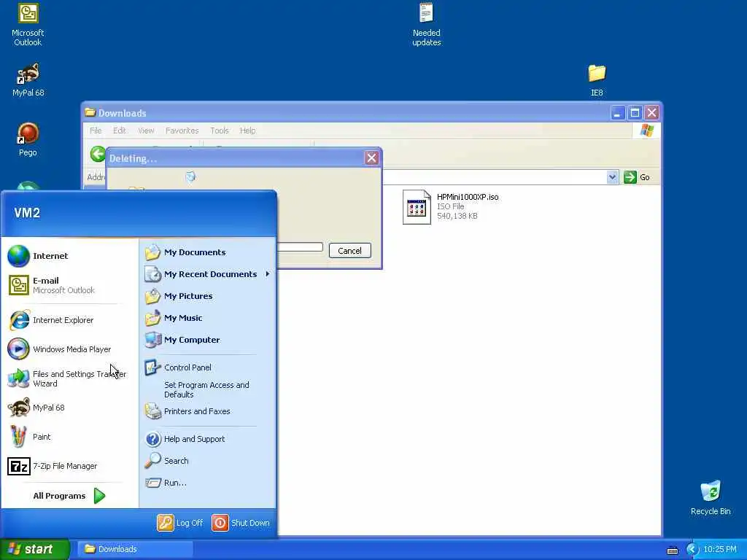Image resolution: width=747 pixels, height=560 pixels.
Task: Open Files and Settings Transfer Wizard
Action: coord(66,378)
